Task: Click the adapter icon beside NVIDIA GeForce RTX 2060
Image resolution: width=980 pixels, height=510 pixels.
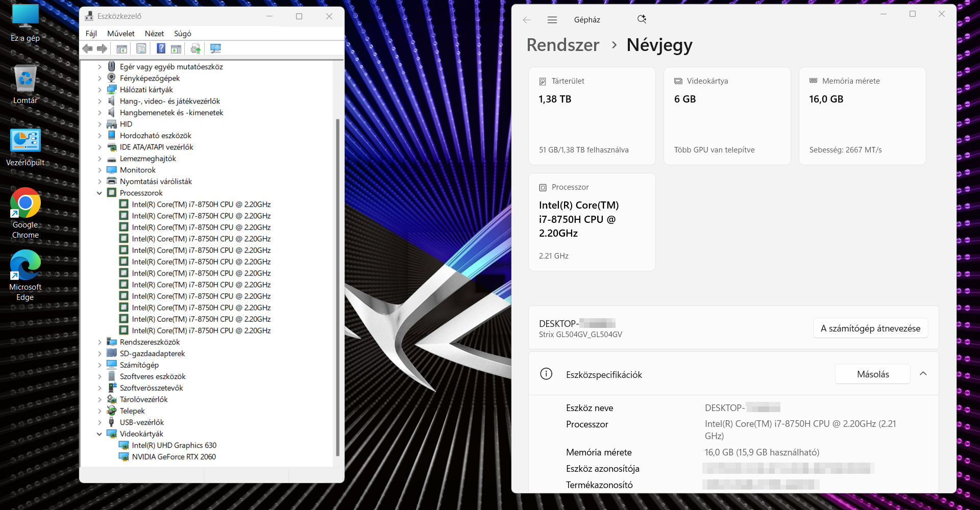Action: (x=124, y=456)
